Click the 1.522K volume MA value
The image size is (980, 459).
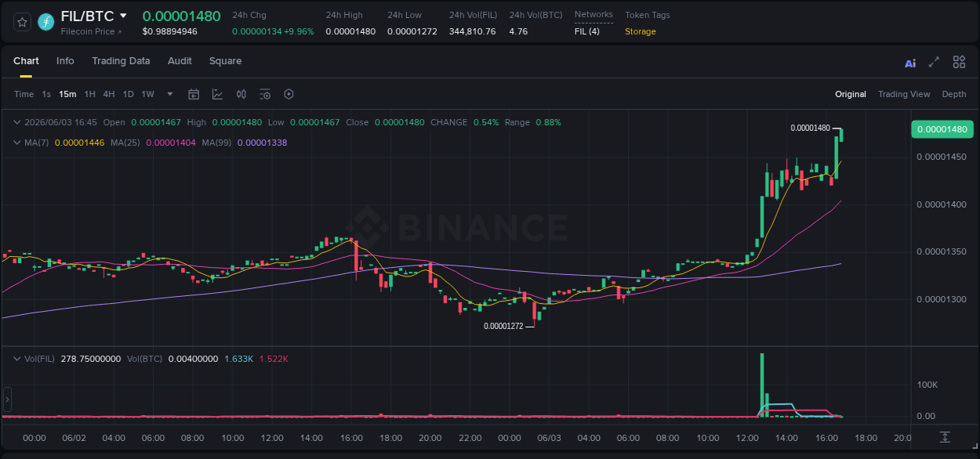click(274, 358)
